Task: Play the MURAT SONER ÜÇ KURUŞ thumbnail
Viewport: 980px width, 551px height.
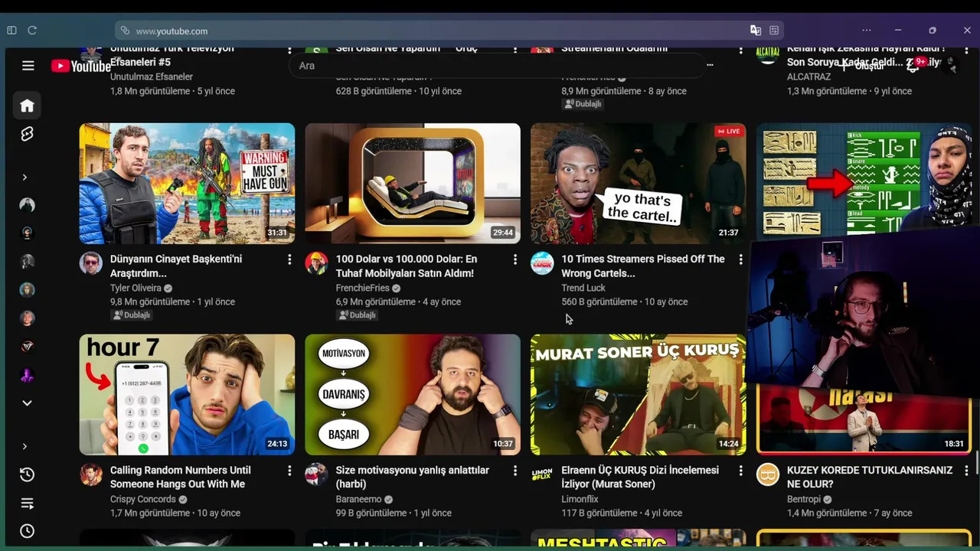Action: pos(639,395)
